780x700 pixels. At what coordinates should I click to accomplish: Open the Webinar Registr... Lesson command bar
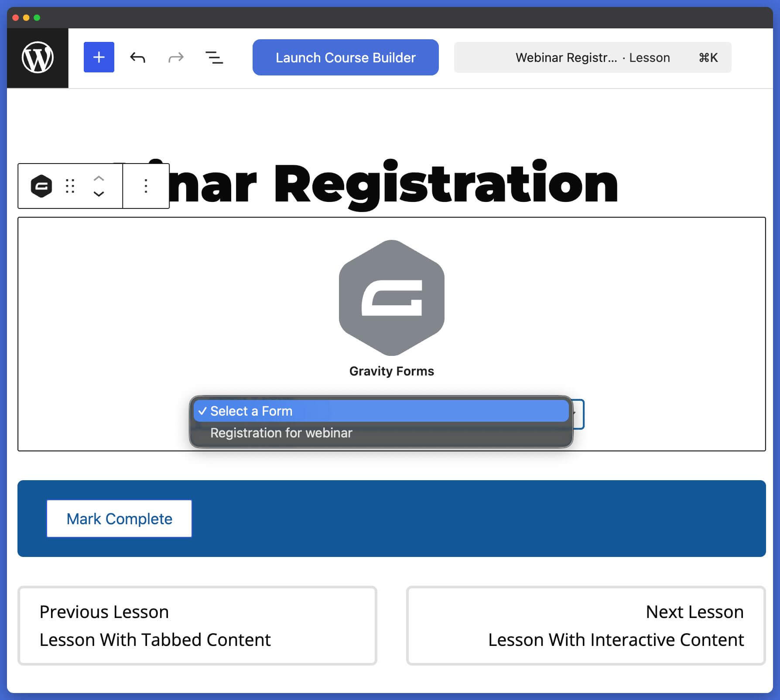pos(592,57)
